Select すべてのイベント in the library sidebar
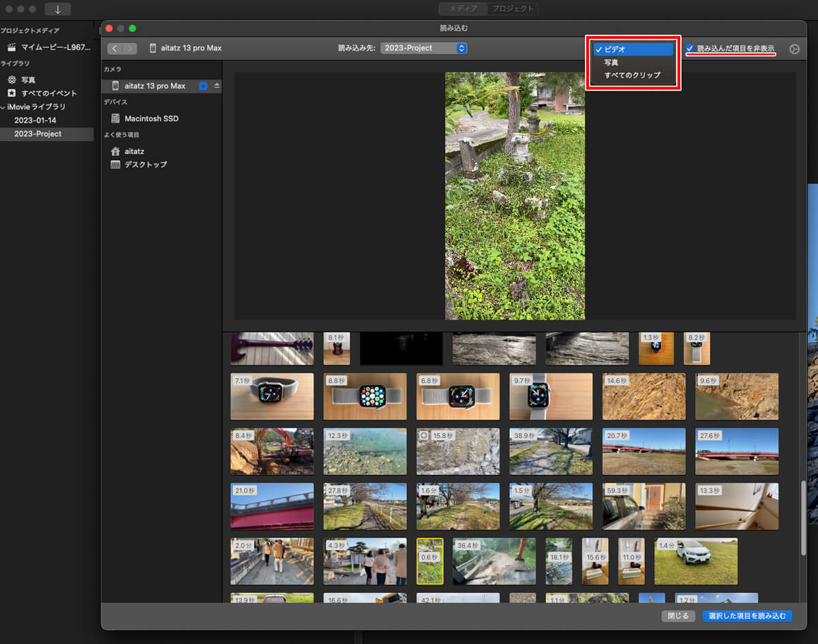818x644 pixels. tap(48, 93)
